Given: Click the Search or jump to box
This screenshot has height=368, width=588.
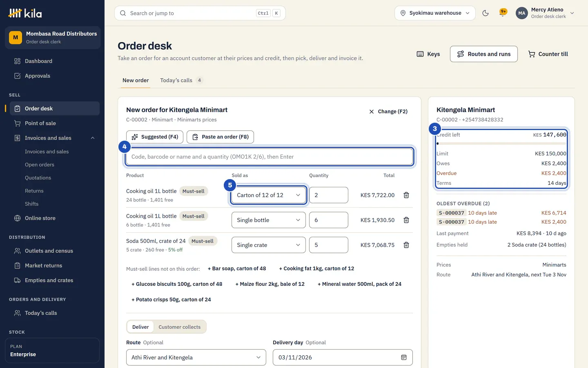Looking at the screenshot, I should [x=200, y=13].
